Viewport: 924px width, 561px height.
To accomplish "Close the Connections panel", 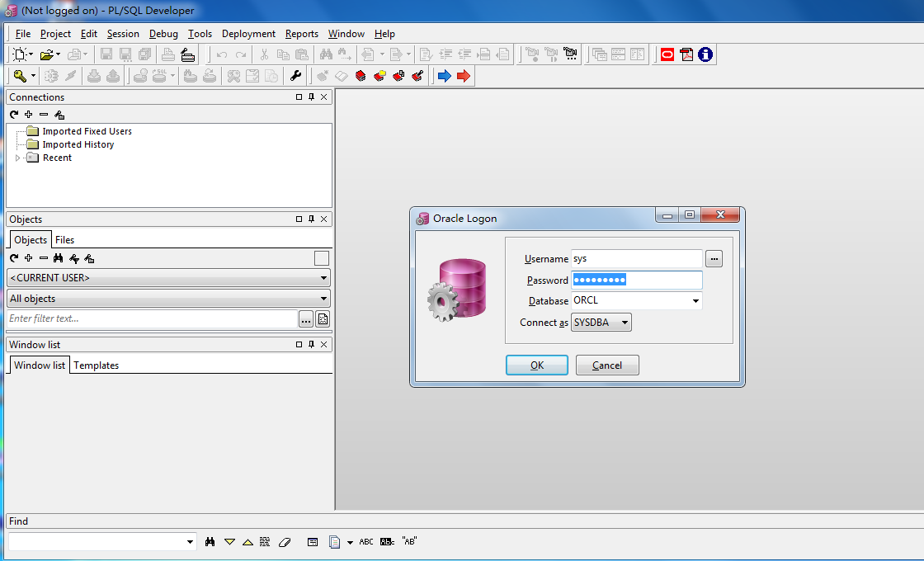I will pyautogui.click(x=323, y=97).
